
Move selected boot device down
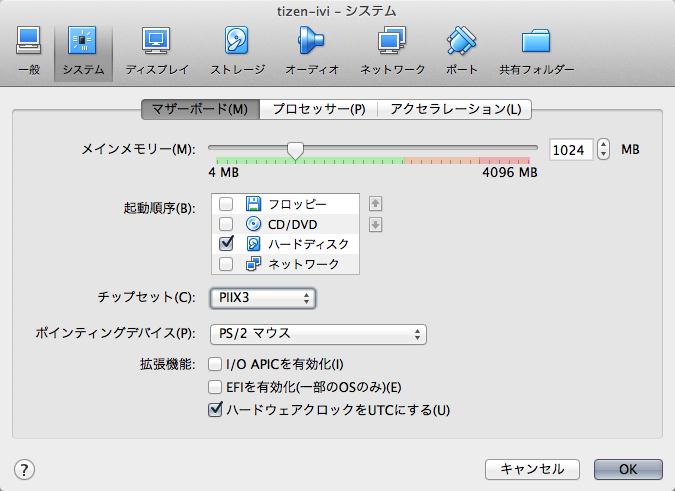pos(375,224)
